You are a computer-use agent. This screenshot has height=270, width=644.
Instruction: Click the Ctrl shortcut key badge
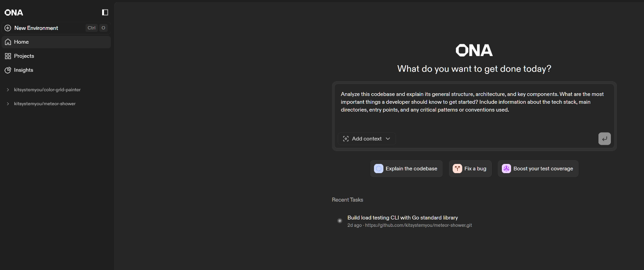91,28
